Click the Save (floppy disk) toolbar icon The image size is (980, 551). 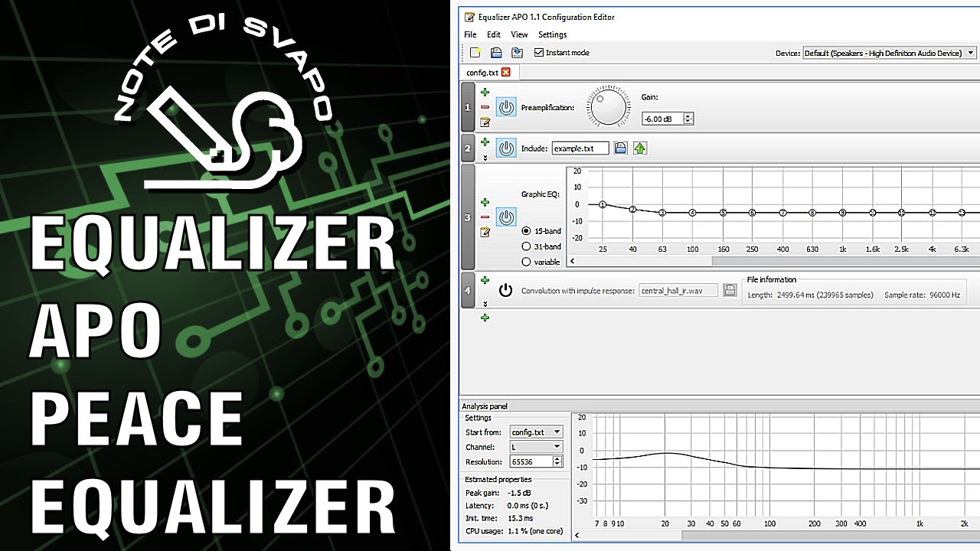tap(496, 53)
